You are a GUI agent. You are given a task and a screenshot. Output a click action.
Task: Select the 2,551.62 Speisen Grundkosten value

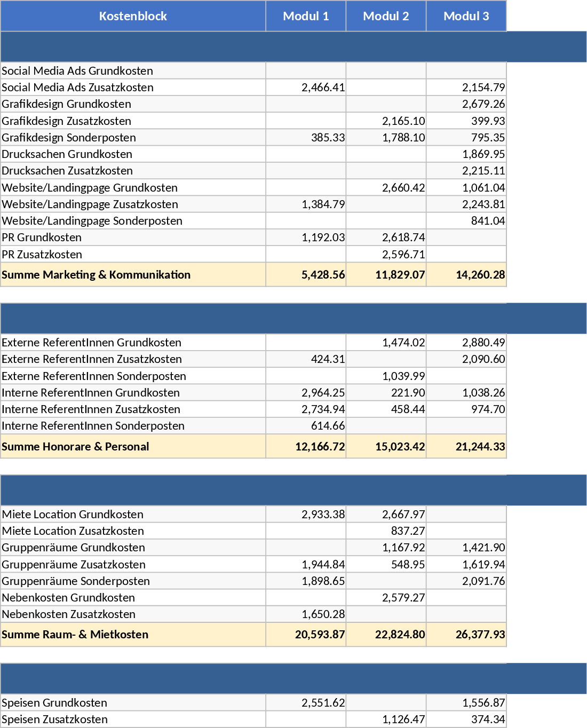[x=323, y=703]
